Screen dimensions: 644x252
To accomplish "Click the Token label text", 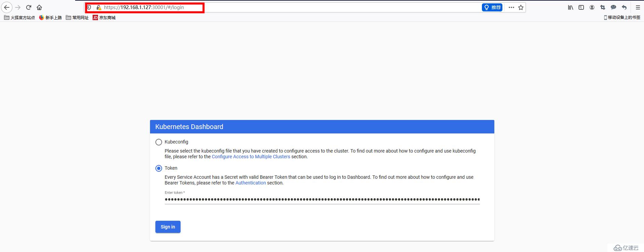I will [x=171, y=168].
